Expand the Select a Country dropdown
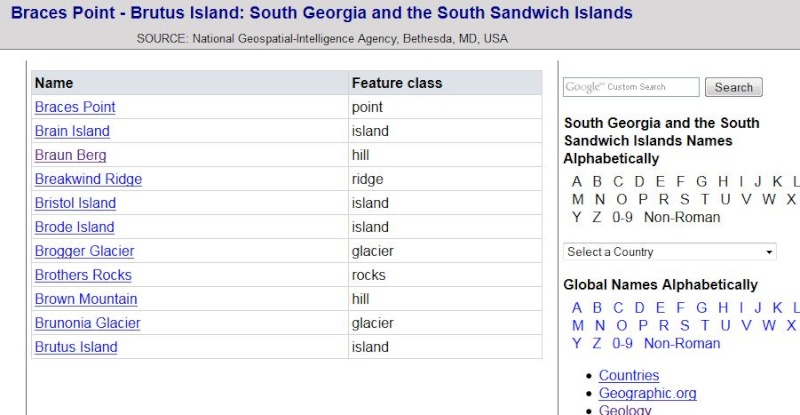The height and width of the screenshot is (415, 800). pyautogui.click(x=670, y=252)
